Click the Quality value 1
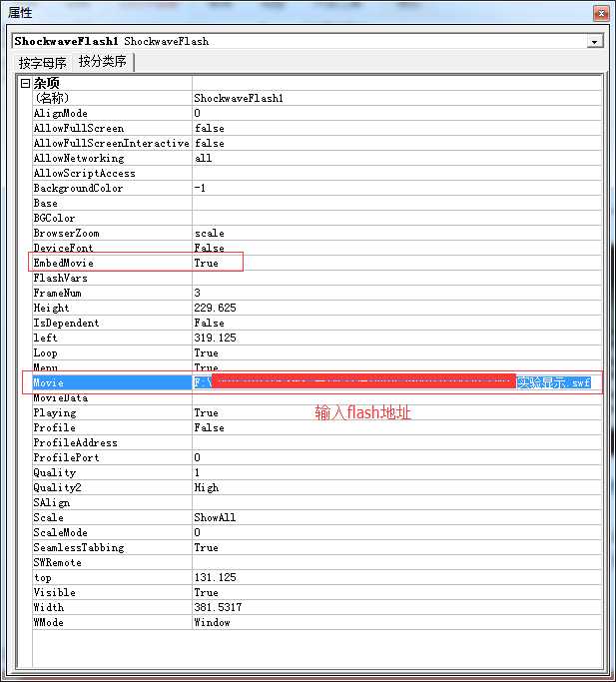Image resolution: width=616 pixels, height=682 pixels. [197, 472]
